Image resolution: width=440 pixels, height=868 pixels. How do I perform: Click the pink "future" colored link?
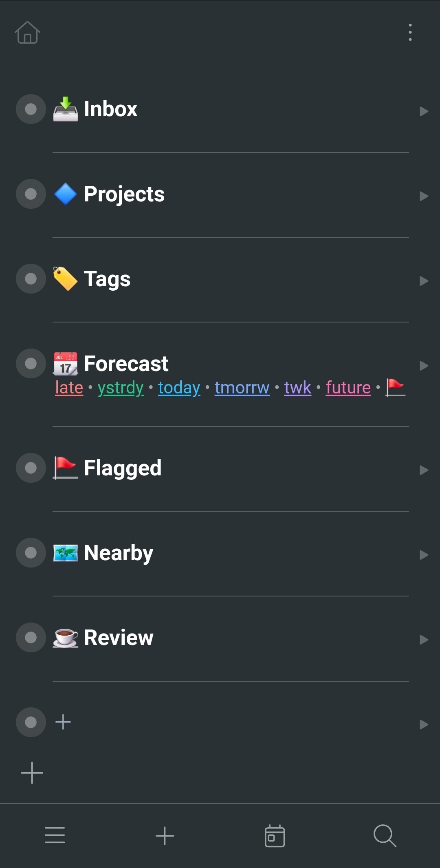pos(348,388)
